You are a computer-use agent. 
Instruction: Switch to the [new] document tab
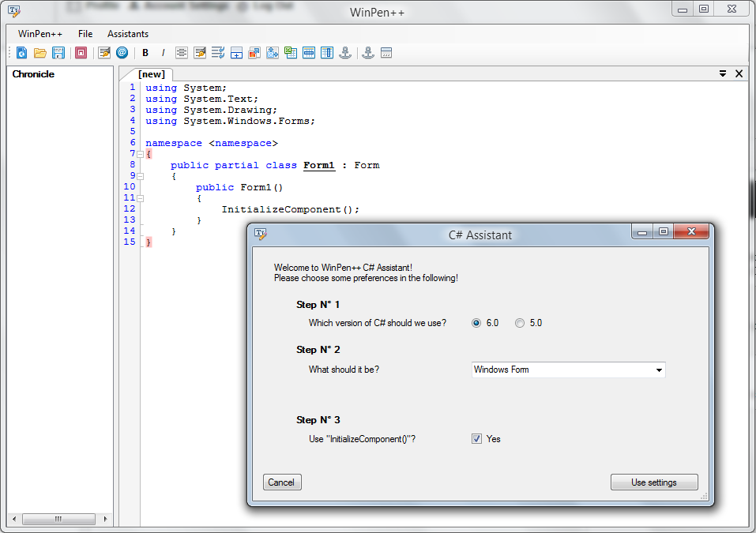pos(152,74)
